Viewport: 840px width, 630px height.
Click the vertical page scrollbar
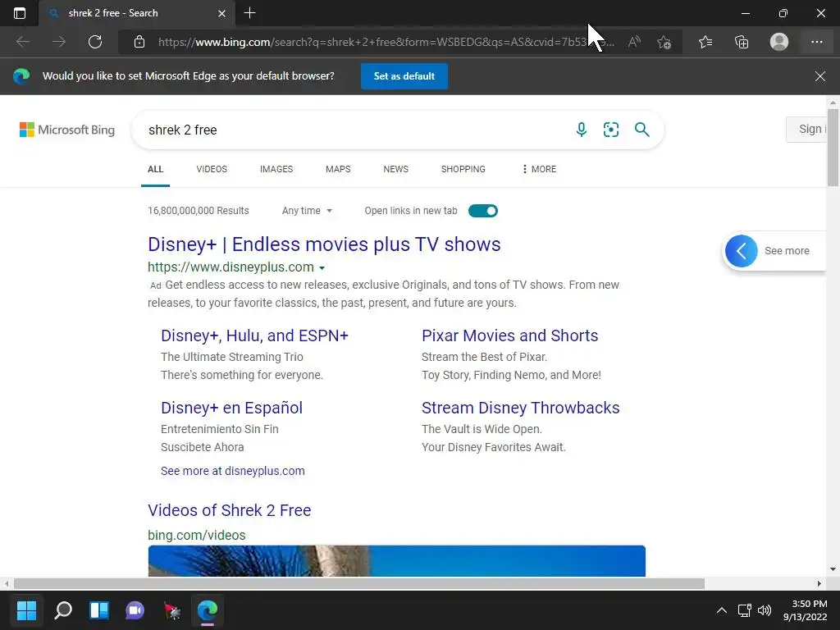pyautogui.click(x=833, y=148)
